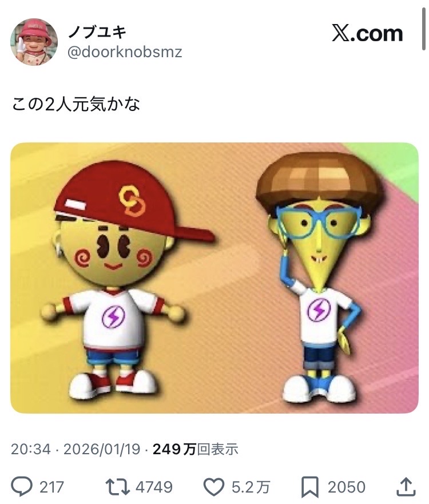Open the reply comment icon

[x=22, y=487]
